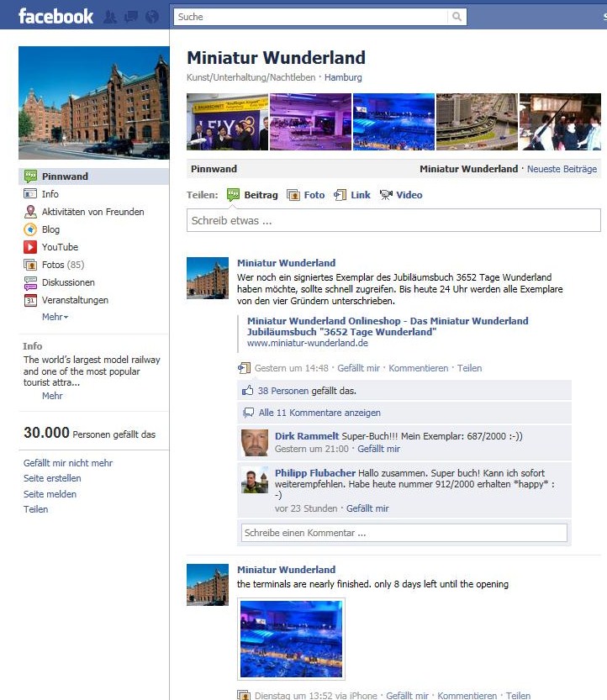Like Philipp Flubacher's comment
Screen dimensions: 607x700
[367, 508]
